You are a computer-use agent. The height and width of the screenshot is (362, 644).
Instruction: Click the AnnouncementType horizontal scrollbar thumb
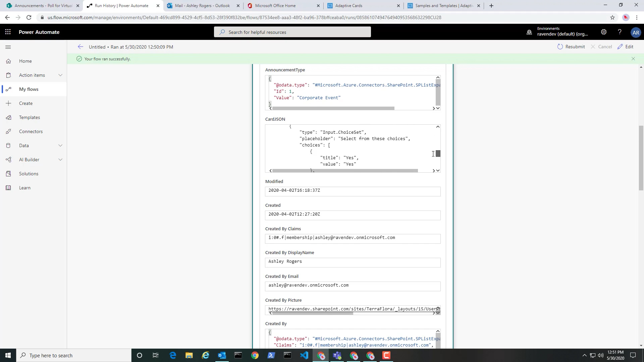333,108
